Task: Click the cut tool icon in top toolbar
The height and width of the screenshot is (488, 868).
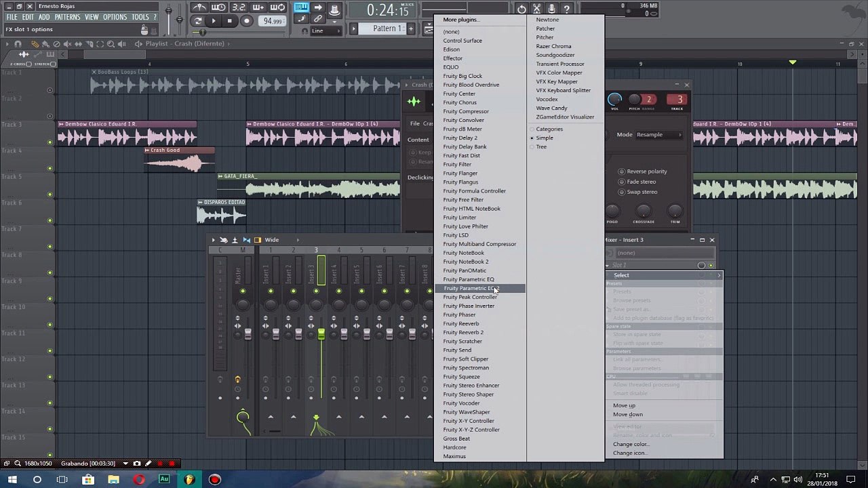Action: point(536,9)
